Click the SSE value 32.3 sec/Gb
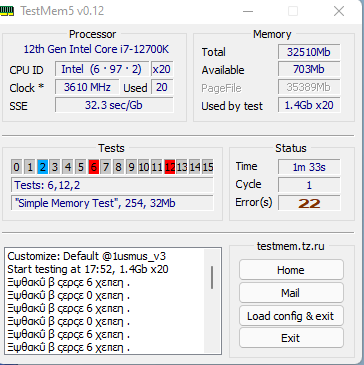 click(x=114, y=105)
